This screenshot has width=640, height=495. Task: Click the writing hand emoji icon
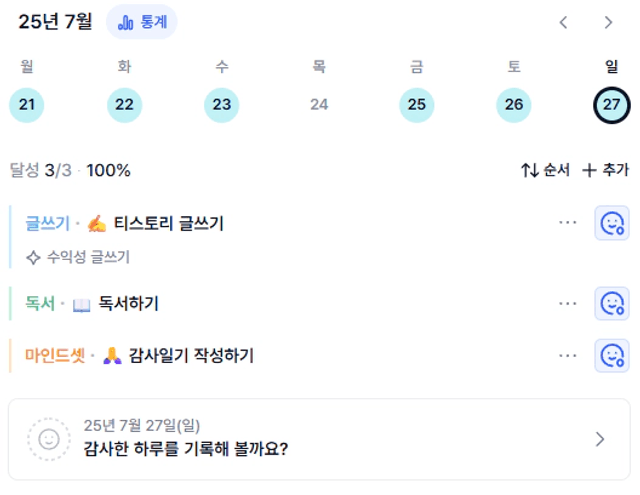pos(97,224)
